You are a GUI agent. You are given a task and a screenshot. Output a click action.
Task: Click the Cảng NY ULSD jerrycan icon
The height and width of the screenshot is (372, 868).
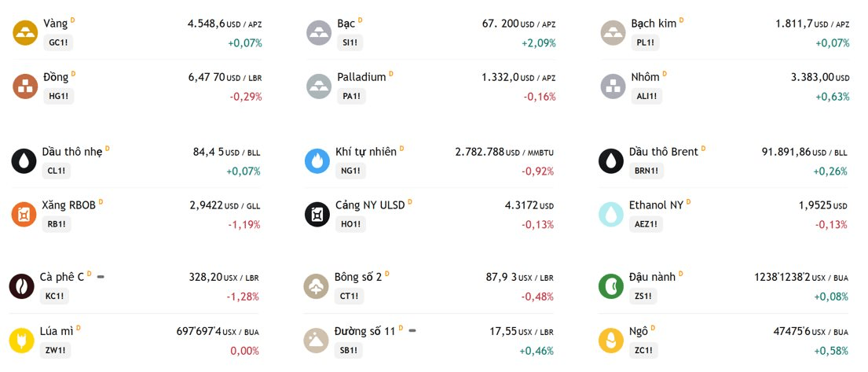pyautogui.click(x=317, y=214)
